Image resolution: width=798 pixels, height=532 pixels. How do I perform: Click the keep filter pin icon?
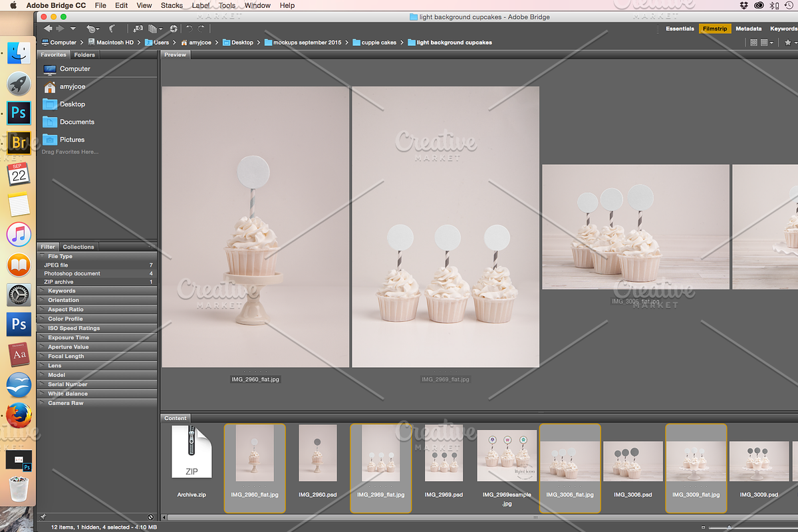(x=43, y=517)
